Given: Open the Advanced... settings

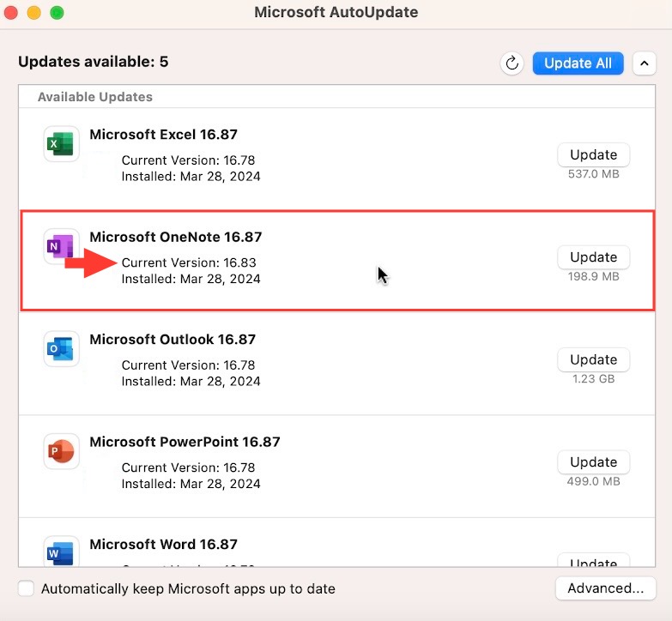Looking at the screenshot, I should pos(606,588).
